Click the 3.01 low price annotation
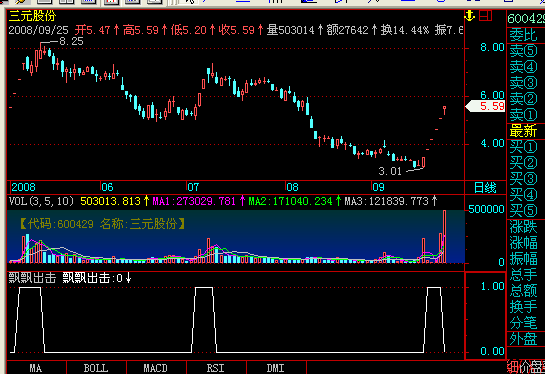Screen dimensions: 545x374 pyautogui.click(x=390, y=171)
